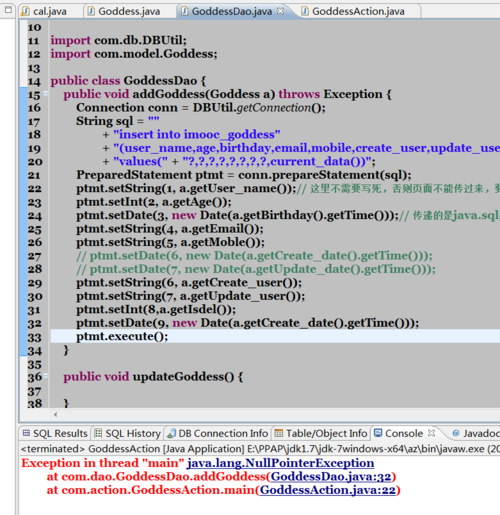
Task: Click the Table/Object Info tab icon
Action: pyautogui.click(x=279, y=433)
